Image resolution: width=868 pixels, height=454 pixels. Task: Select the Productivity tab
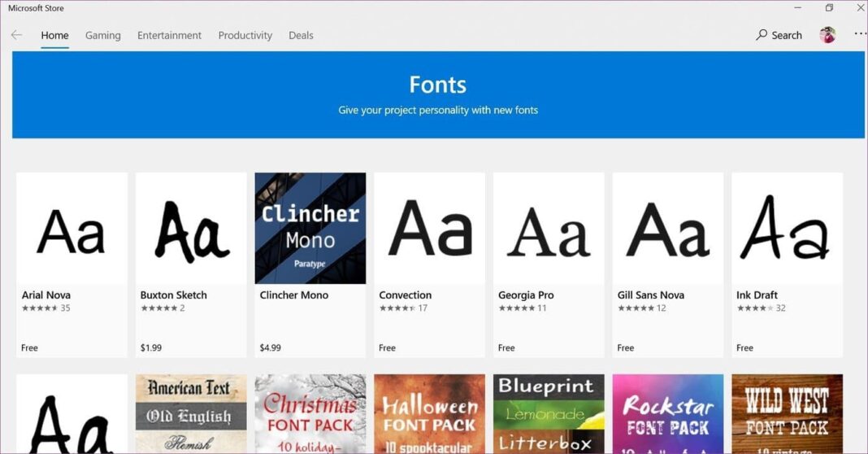click(x=245, y=35)
